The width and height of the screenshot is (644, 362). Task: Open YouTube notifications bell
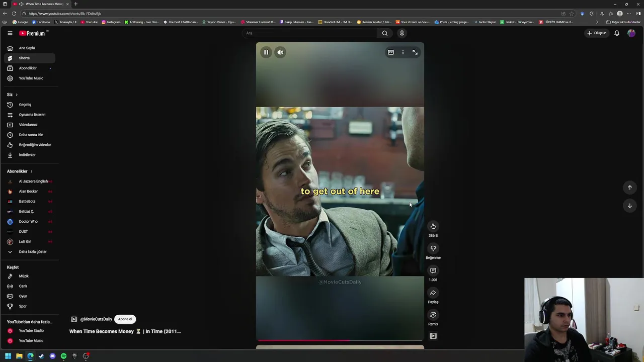tap(617, 33)
